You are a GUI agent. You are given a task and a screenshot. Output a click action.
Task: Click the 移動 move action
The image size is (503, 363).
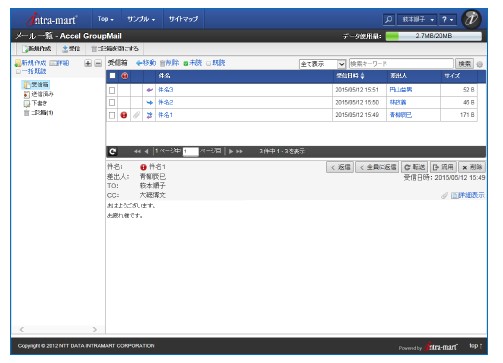click(146, 63)
